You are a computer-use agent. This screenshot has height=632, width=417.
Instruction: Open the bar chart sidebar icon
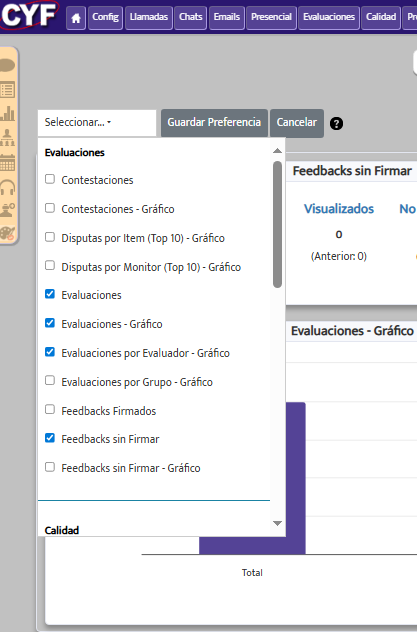7,114
